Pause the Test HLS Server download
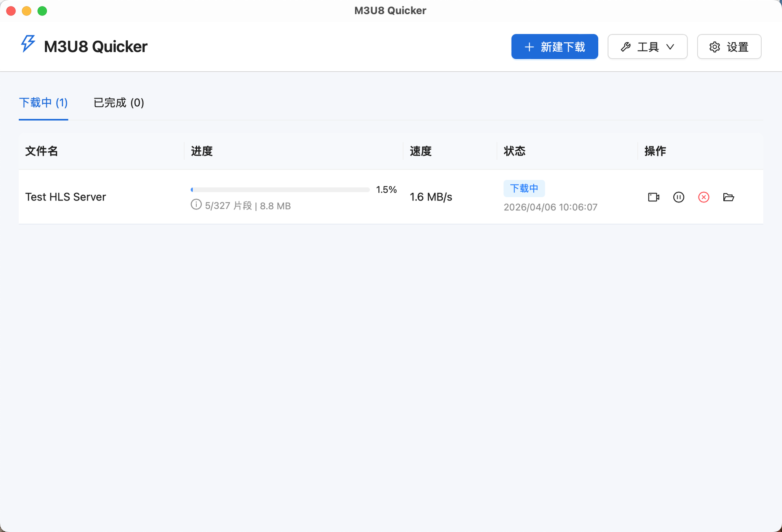The image size is (782, 532). tap(679, 197)
